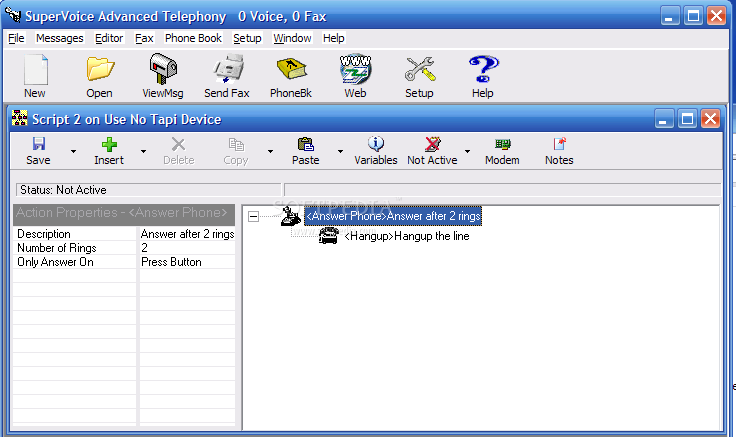Select the Answer Phone action row
736x437 pixels.
(x=393, y=216)
